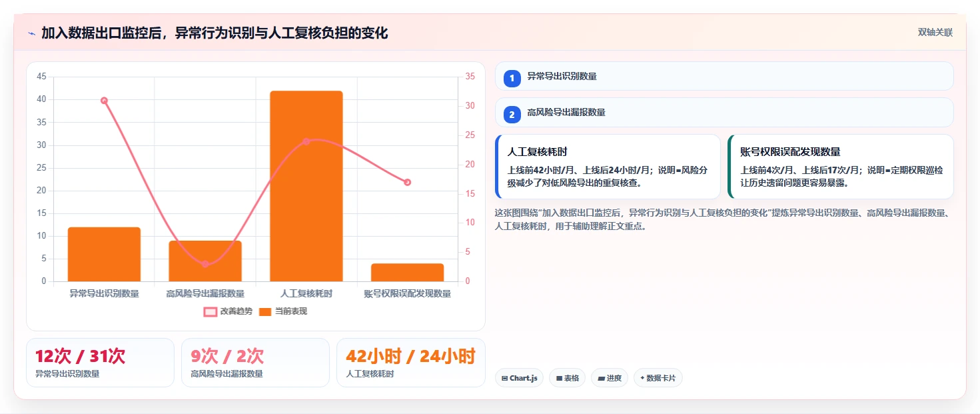Click 异常导出识别数量 caption under 12次 / 31次

[67, 374]
